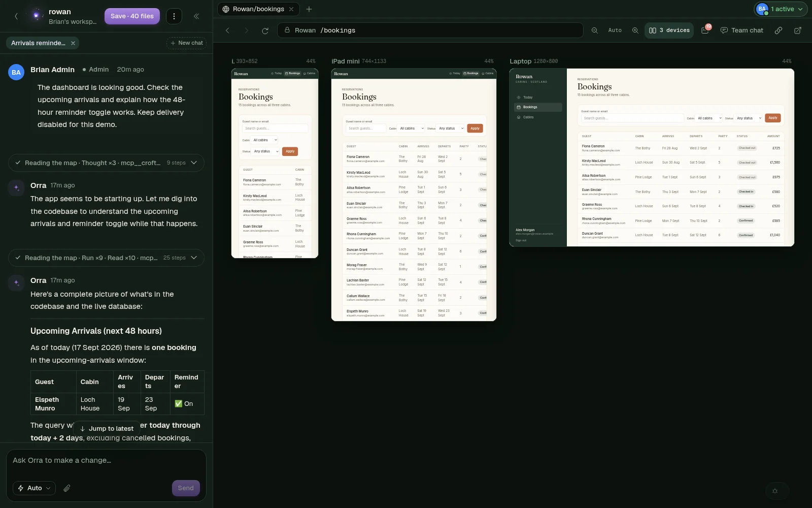The image size is (812, 508).
Task: Click Brian Admin's avatar in chat
Action: point(16,73)
